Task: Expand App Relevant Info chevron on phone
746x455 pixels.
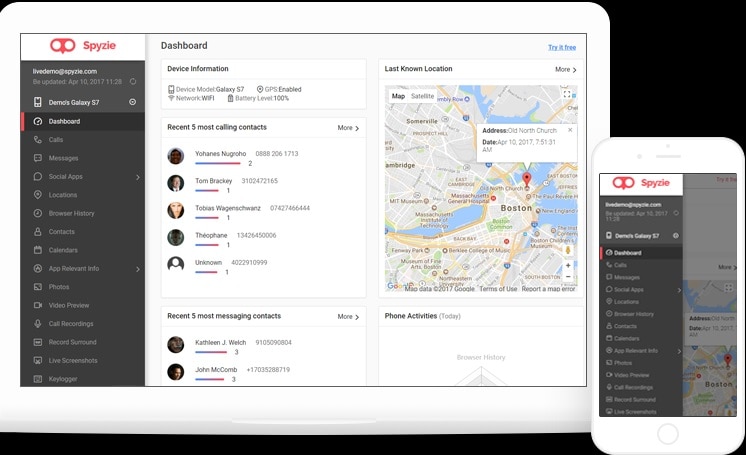Action: click(x=679, y=351)
